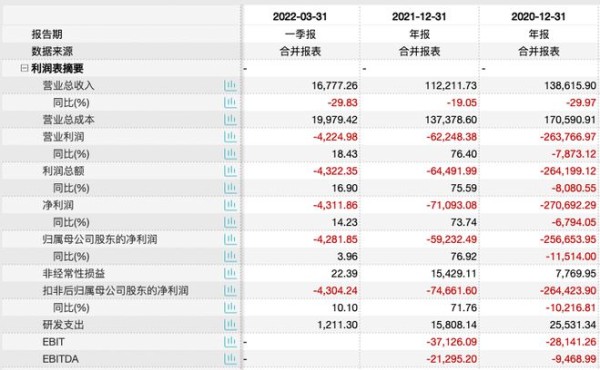600x370 pixels.
Task: Open chart icon for 归属母公司股东的净利润 row
Action: 230,240
